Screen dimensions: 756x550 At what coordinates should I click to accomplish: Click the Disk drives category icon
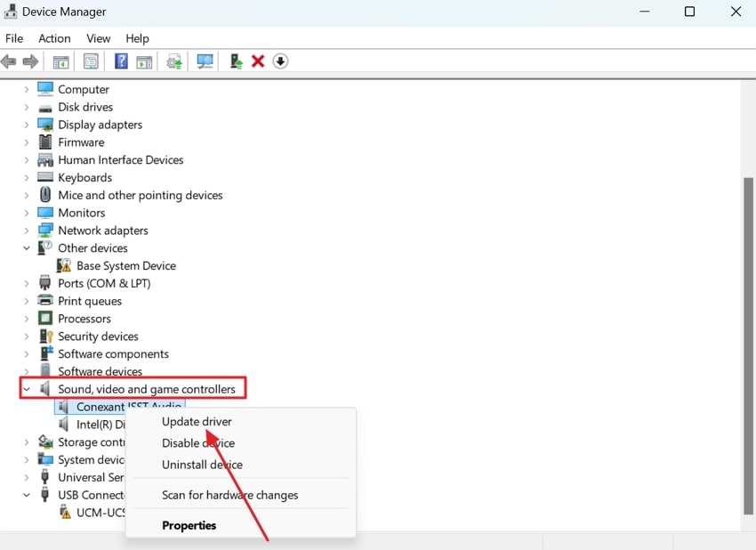tap(45, 108)
